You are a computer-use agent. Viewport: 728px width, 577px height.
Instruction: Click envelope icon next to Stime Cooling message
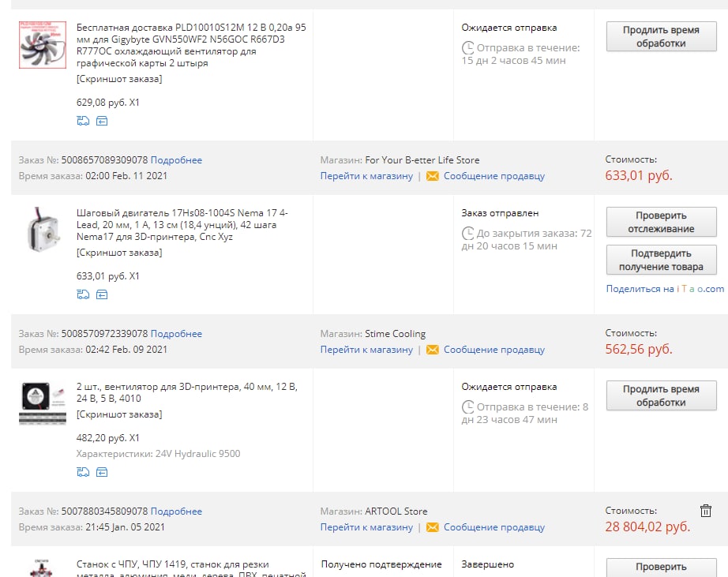[432, 350]
